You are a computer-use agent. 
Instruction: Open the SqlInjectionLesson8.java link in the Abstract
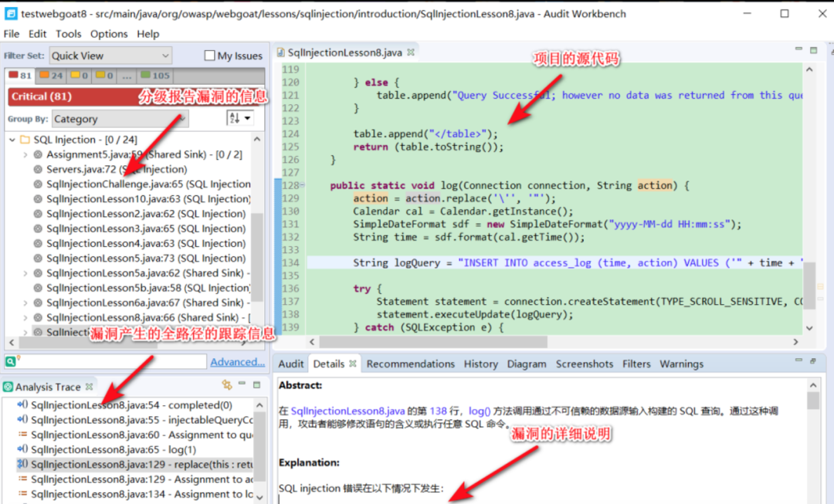coord(347,411)
